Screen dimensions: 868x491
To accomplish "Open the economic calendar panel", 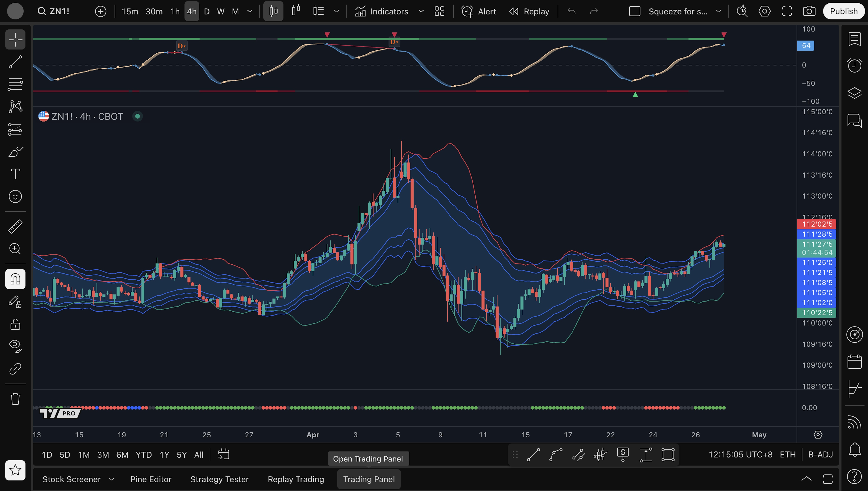I will tap(854, 362).
